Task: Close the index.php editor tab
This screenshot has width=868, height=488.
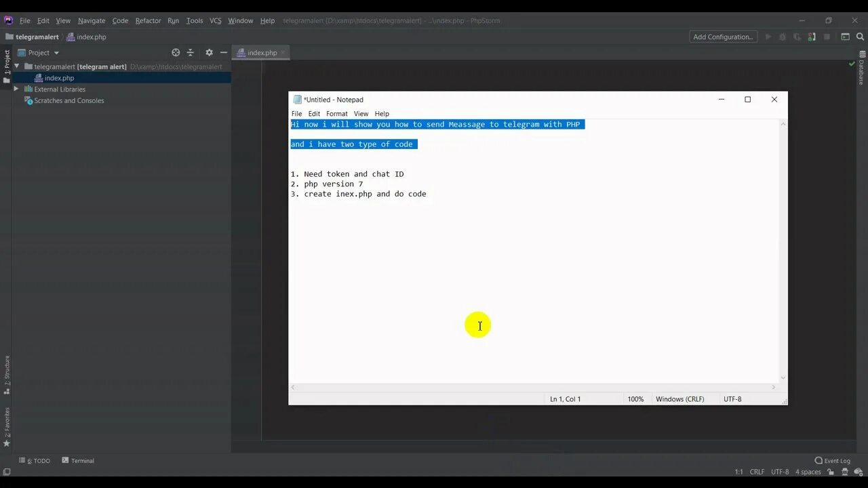Action: click(x=283, y=52)
